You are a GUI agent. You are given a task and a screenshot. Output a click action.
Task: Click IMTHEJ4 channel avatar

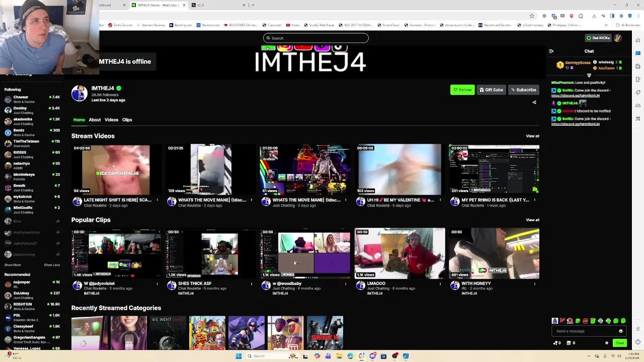point(79,94)
